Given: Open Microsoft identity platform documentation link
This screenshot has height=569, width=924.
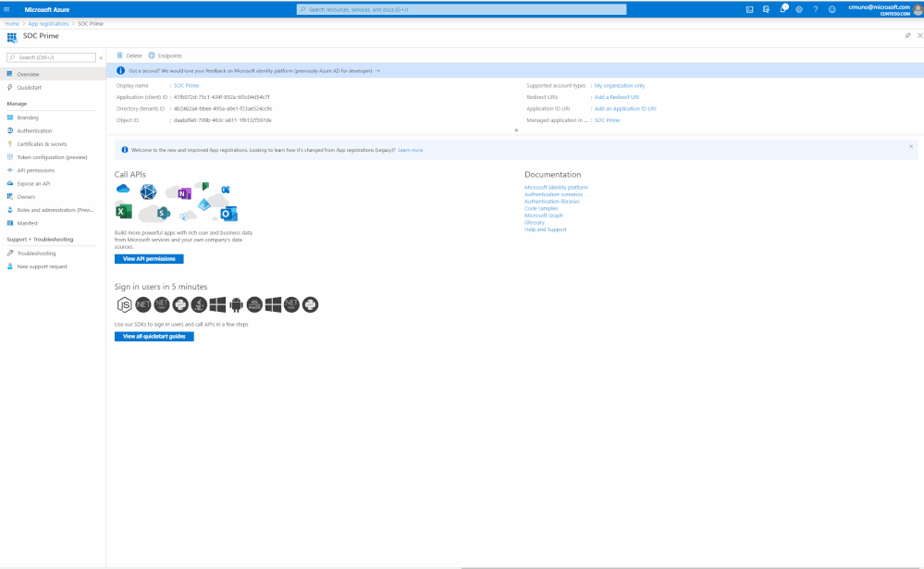Looking at the screenshot, I should 556,188.
